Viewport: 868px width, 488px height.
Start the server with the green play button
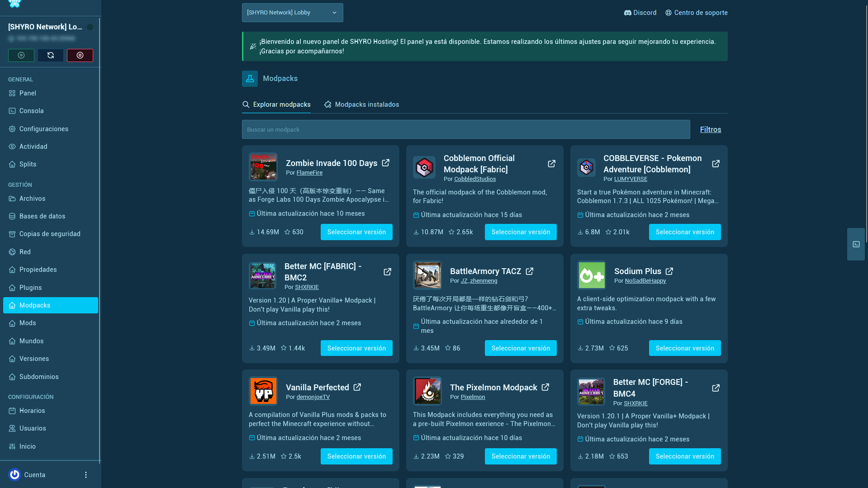click(x=21, y=55)
